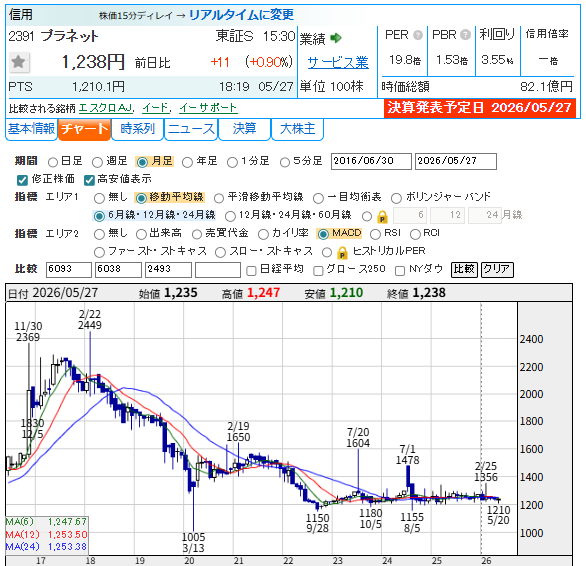Viewport: 586px width, 566px height.
Task: Click the comparison code field 6093
Action: (69, 270)
